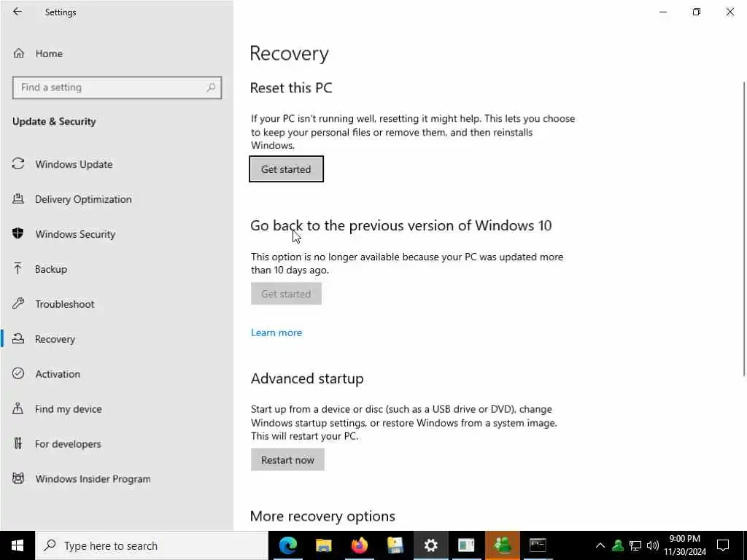Viewport: 747px width, 560px height.
Task: Click the Activation checkmark icon
Action: pos(18,373)
